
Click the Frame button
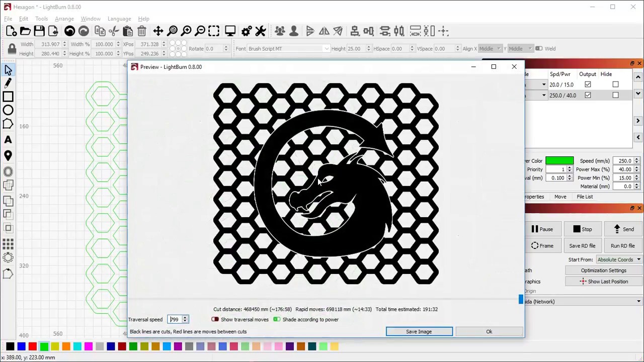542,246
